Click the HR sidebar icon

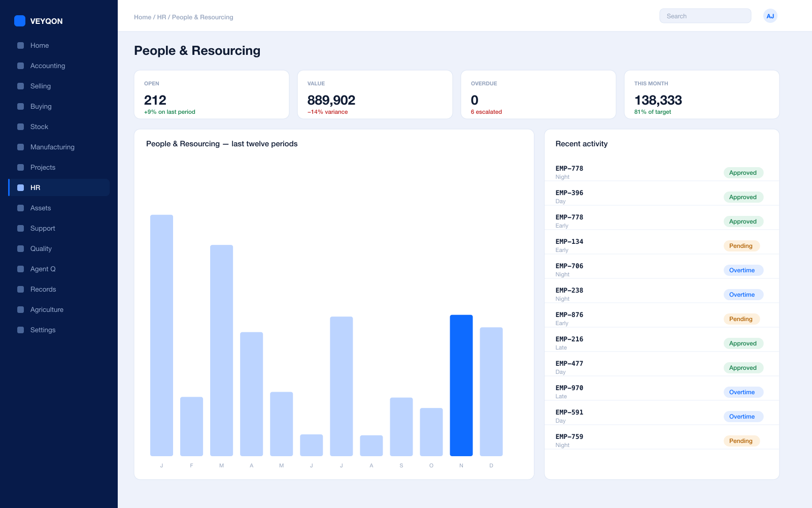point(20,187)
